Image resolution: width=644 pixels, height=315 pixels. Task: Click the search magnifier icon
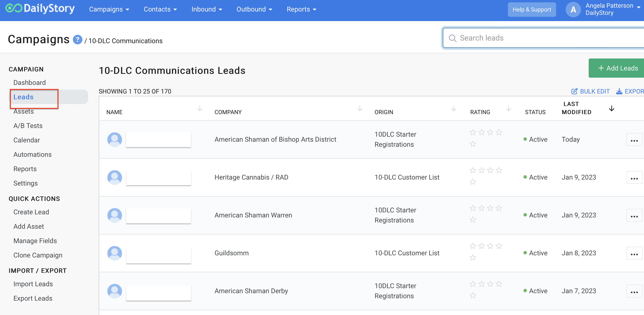[453, 38]
